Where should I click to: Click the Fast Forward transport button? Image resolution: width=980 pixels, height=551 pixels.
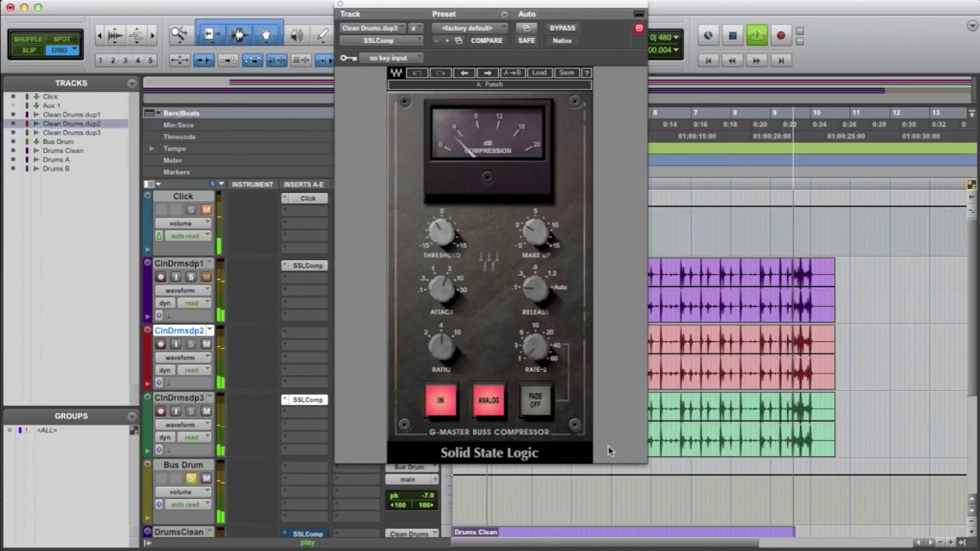click(x=756, y=60)
